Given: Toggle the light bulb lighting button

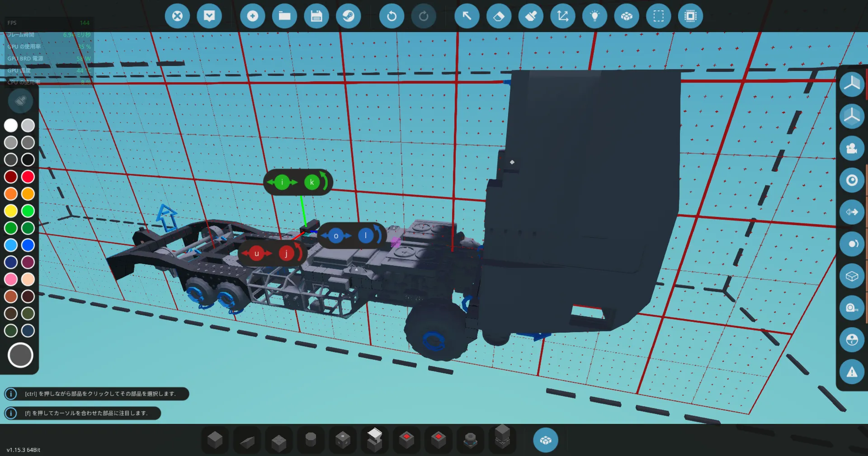Looking at the screenshot, I should click(594, 16).
